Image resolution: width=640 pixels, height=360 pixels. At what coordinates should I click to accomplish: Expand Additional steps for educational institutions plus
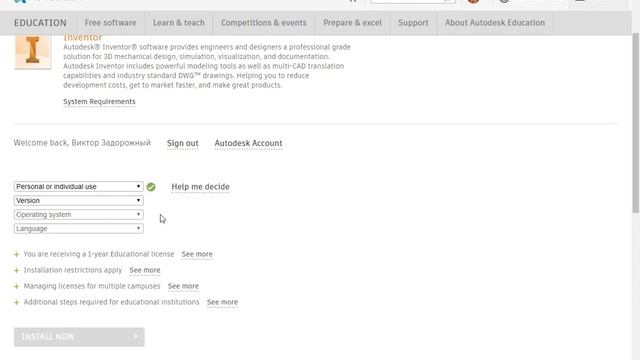click(16, 302)
